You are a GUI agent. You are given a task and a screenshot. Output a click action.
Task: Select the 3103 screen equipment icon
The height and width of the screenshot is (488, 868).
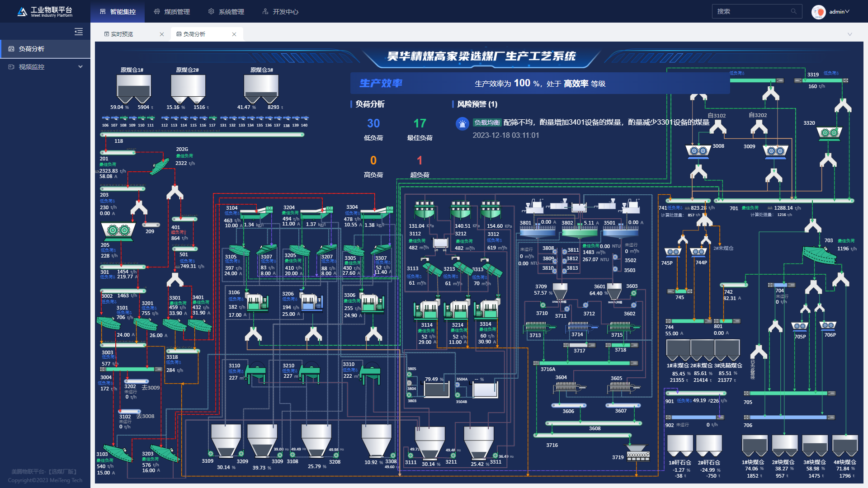118,453
